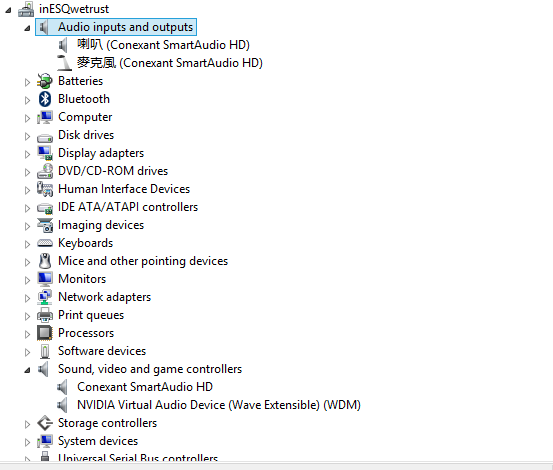Click the speaker icon beside NVIDIA Virtual Audio Device
Screen dimensions: 553x470
tap(63, 405)
